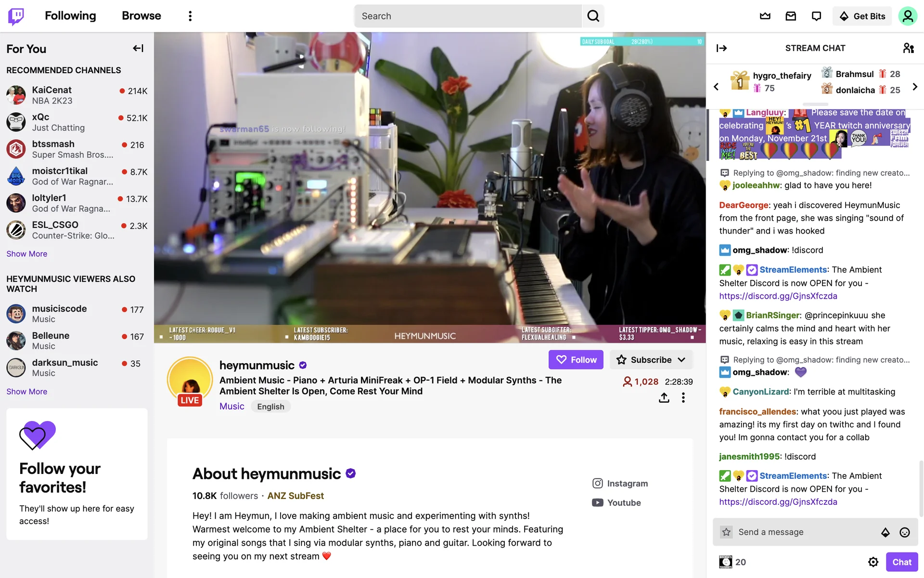The width and height of the screenshot is (924, 578).
Task: Click Show More under Recommended Channels
Action: tap(27, 254)
